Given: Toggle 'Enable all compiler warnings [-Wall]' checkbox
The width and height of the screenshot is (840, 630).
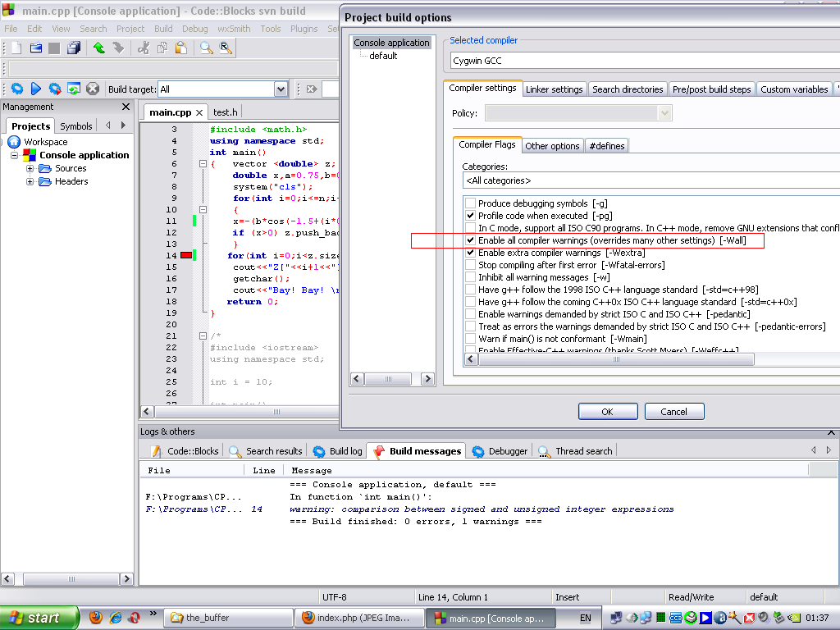Looking at the screenshot, I should pyautogui.click(x=470, y=240).
